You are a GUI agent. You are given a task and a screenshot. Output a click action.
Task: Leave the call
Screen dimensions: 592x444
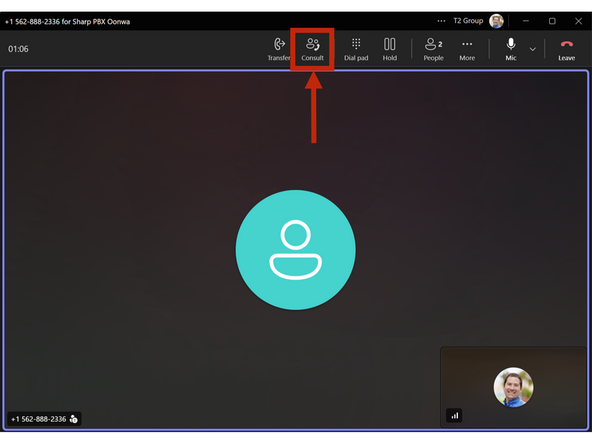566,49
